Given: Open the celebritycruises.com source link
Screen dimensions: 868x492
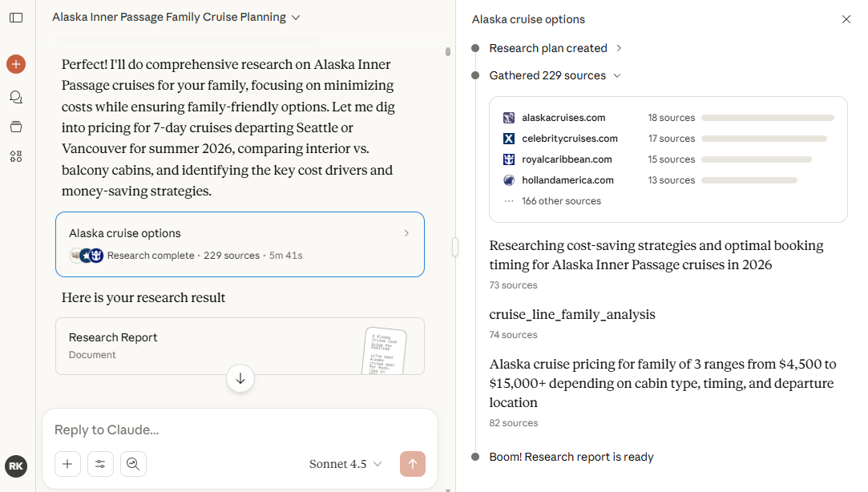Looking at the screenshot, I should (570, 139).
